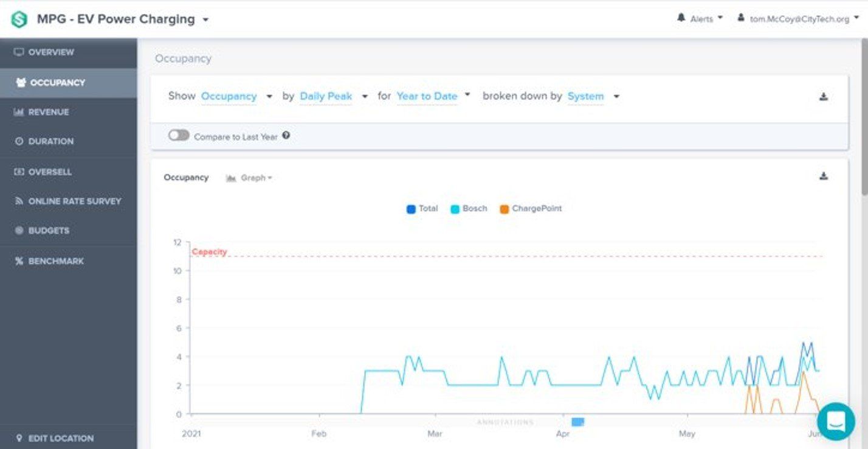868x449 pixels.
Task: Open the Duration section
Action: [x=68, y=141]
